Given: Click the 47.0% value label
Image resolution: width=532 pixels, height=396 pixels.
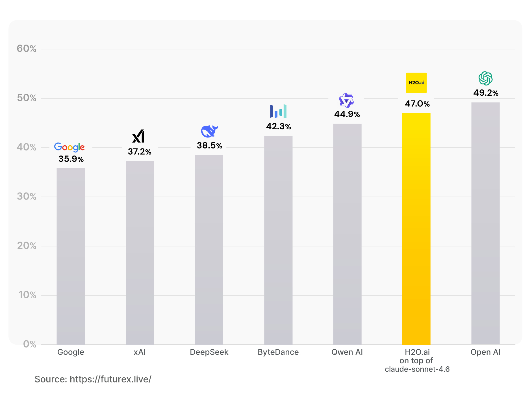Looking at the screenshot, I should (x=417, y=104).
